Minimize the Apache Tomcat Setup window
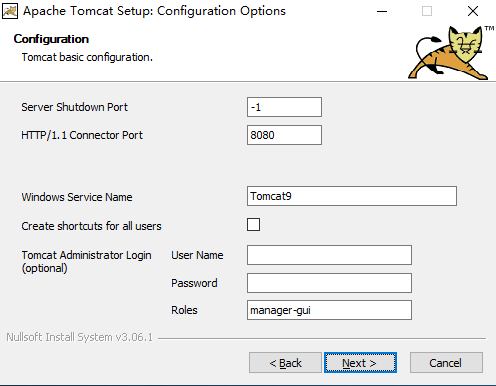This screenshot has width=496, height=386. (382, 11)
